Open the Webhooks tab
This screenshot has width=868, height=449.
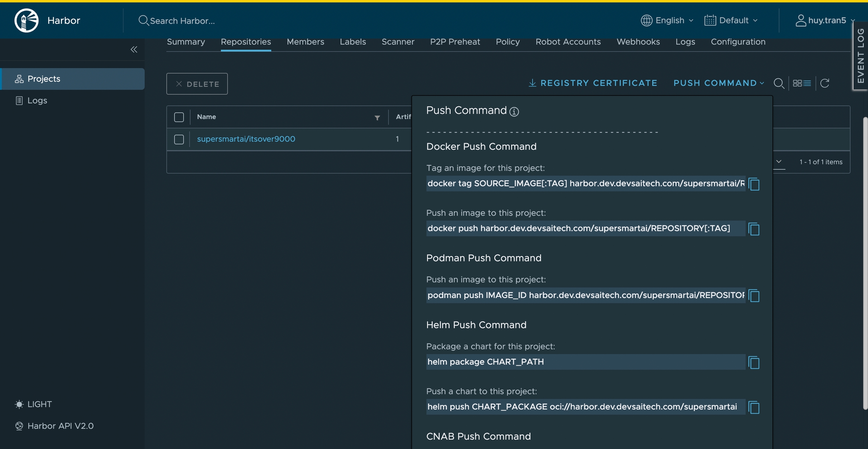tap(638, 42)
